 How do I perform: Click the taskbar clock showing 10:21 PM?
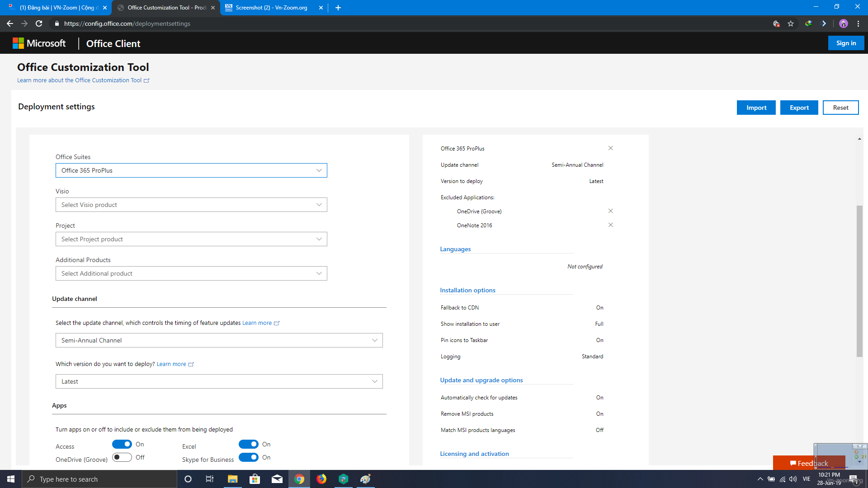pyautogui.click(x=829, y=479)
